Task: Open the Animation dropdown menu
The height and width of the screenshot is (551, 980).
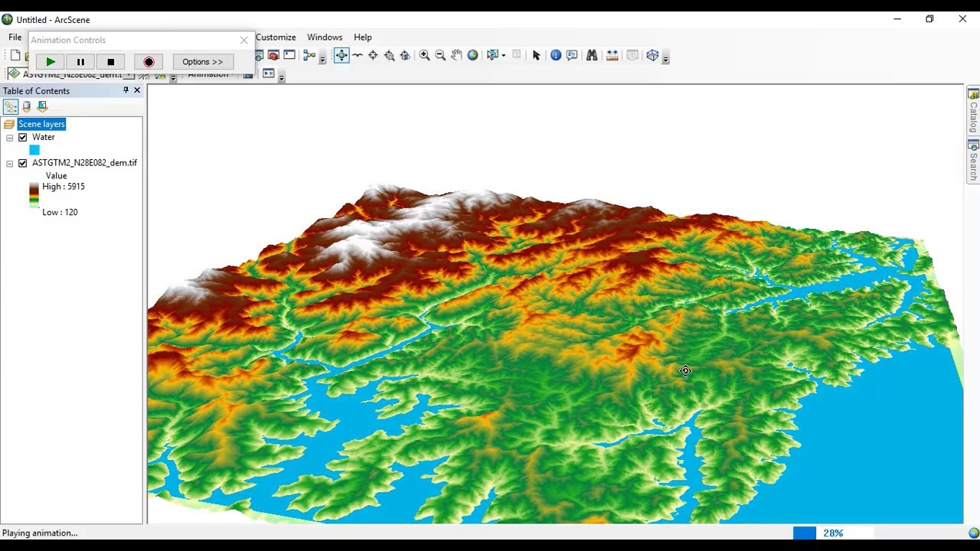Action: click(209, 74)
